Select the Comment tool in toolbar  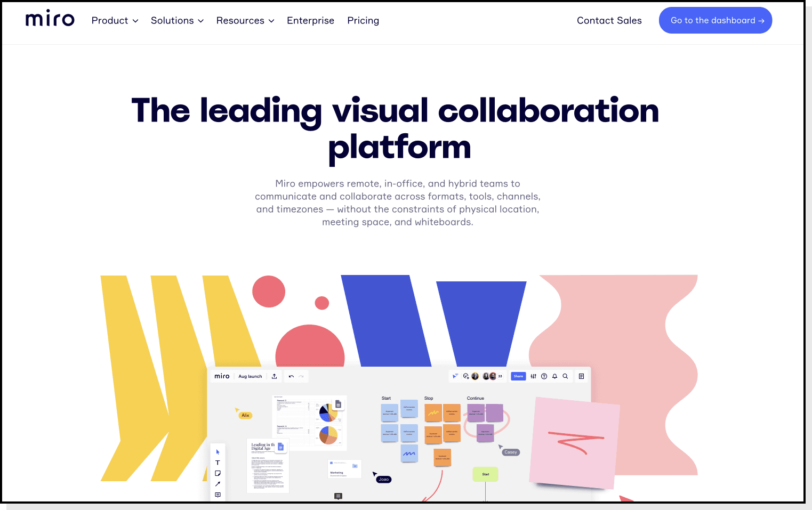pos(218,495)
